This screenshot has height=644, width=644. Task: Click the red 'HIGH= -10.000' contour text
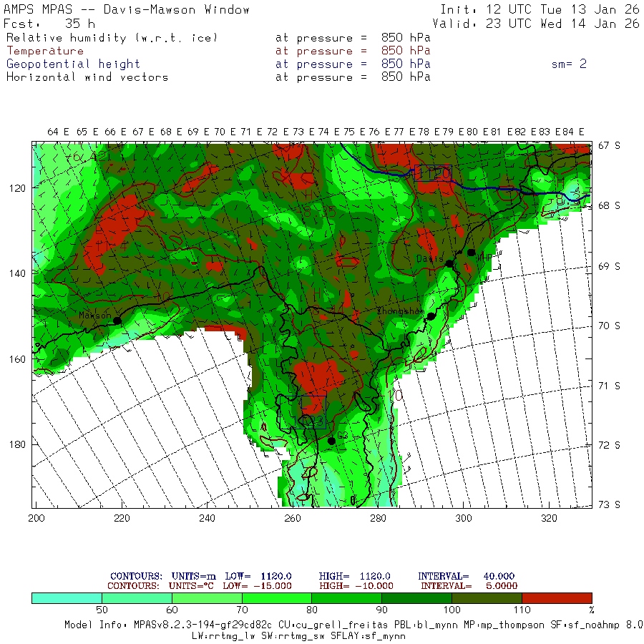[x=356, y=586]
